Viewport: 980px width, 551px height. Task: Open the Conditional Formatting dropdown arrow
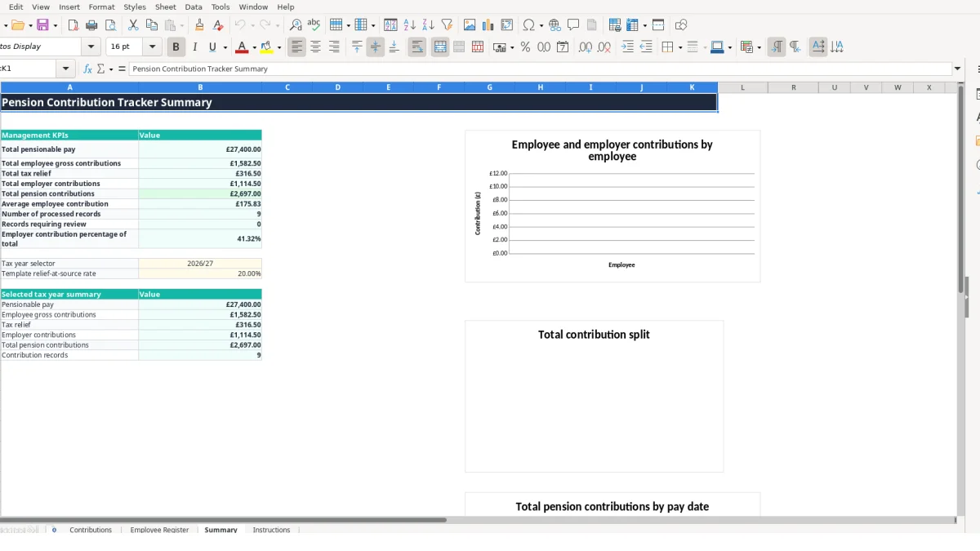coord(759,47)
